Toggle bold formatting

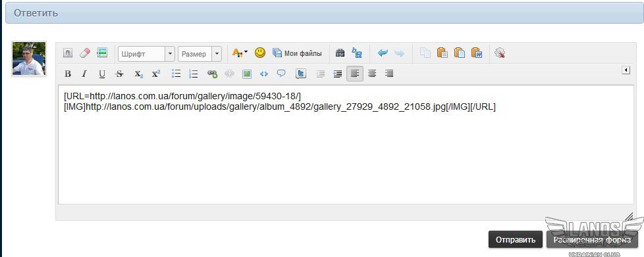[68, 74]
